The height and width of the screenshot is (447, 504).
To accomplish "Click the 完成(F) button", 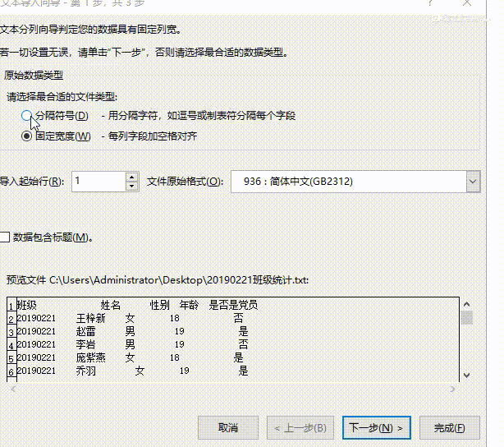I will pyautogui.click(x=449, y=428).
